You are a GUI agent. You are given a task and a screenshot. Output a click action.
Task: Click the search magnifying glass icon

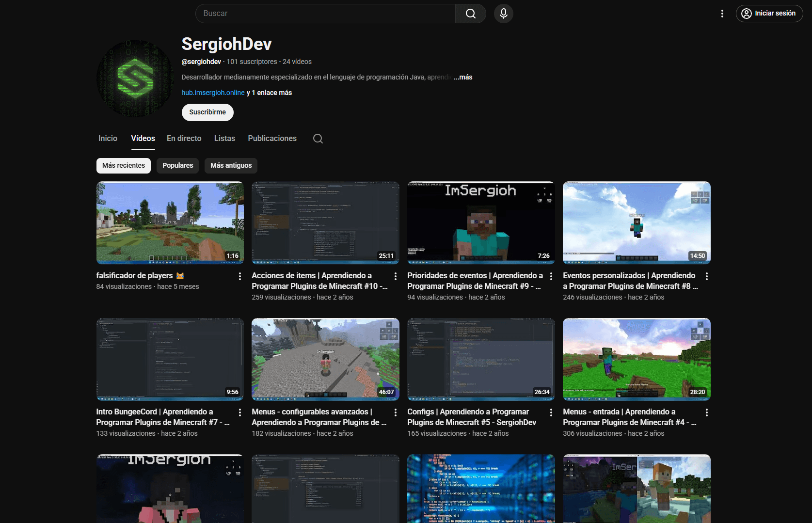[x=470, y=13]
